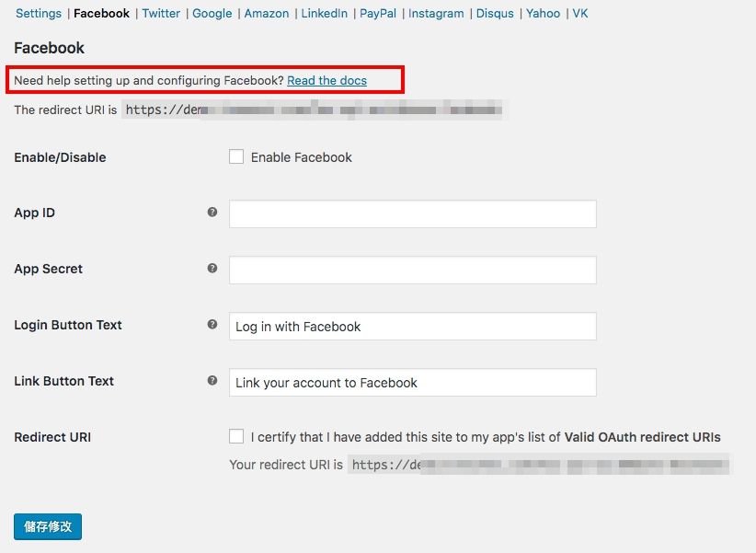Click the help icon for Login Button Text
This screenshot has width=756, height=553.
pyautogui.click(x=212, y=325)
